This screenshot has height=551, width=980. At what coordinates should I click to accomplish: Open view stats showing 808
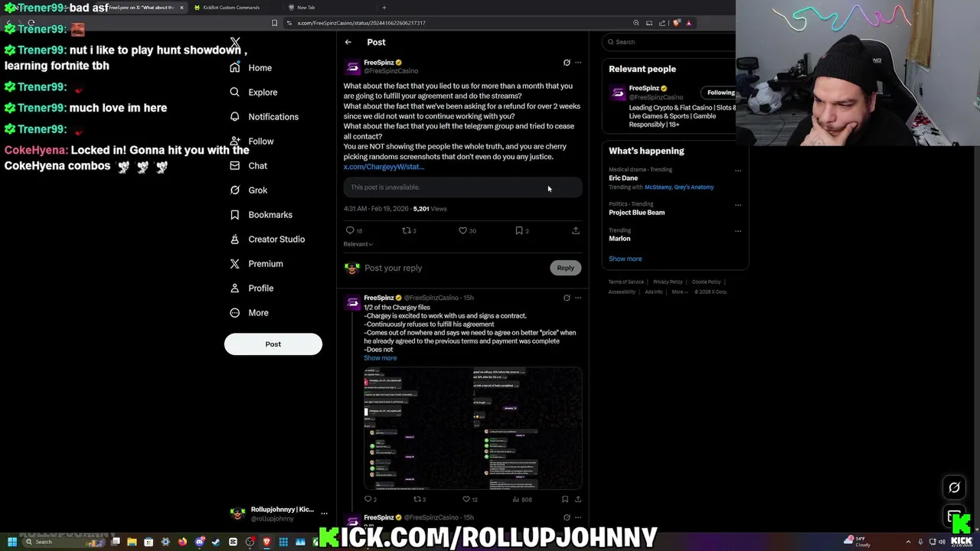point(521,500)
